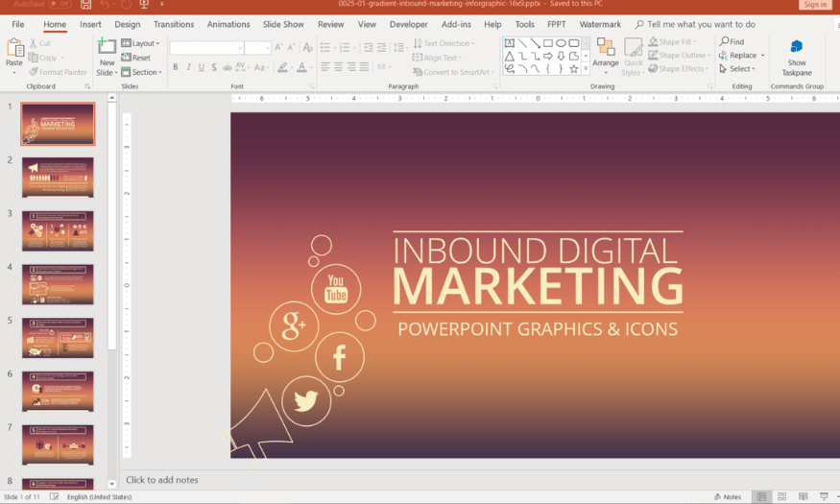Screen dimensions: 840x504
Task: Save the presentation via title bar icon
Action: tap(85, 4)
